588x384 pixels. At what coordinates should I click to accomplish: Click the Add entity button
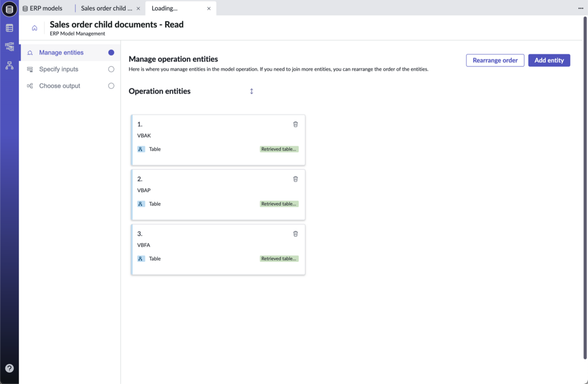549,60
